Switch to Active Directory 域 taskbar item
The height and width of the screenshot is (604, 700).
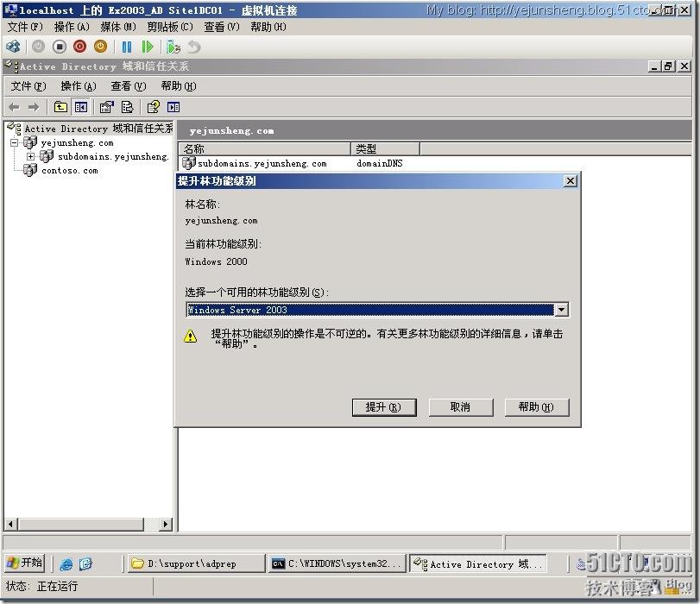tap(477, 563)
